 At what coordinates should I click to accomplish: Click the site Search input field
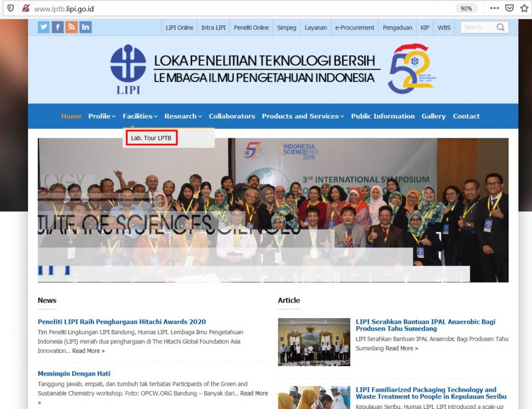(477, 28)
